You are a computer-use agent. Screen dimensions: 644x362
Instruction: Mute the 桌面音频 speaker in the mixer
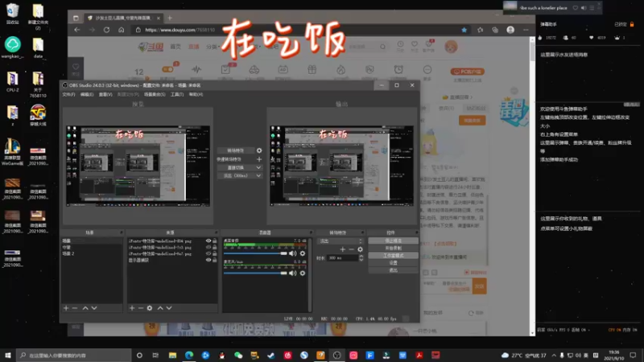[293, 253]
